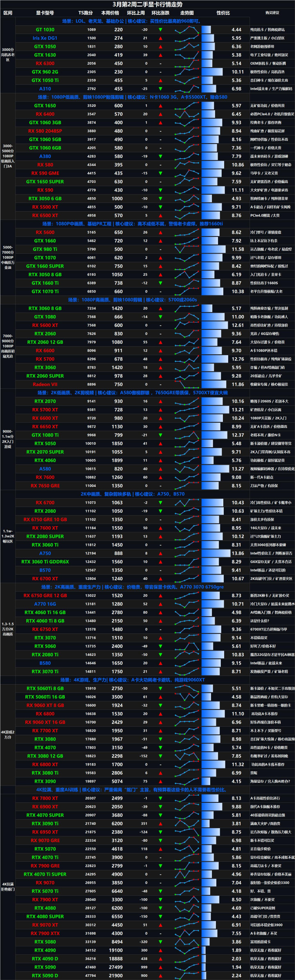The image size is (295, 980).
Task: Click change value -152 in RTX 3080 12 GB row
Action: point(143,756)
